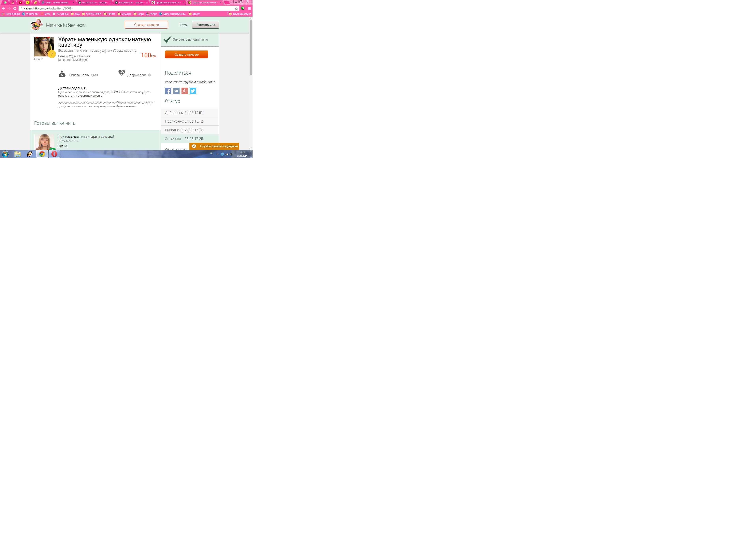756x543 pixels.
Task: Share the task on VK
Action: [x=176, y=91]
